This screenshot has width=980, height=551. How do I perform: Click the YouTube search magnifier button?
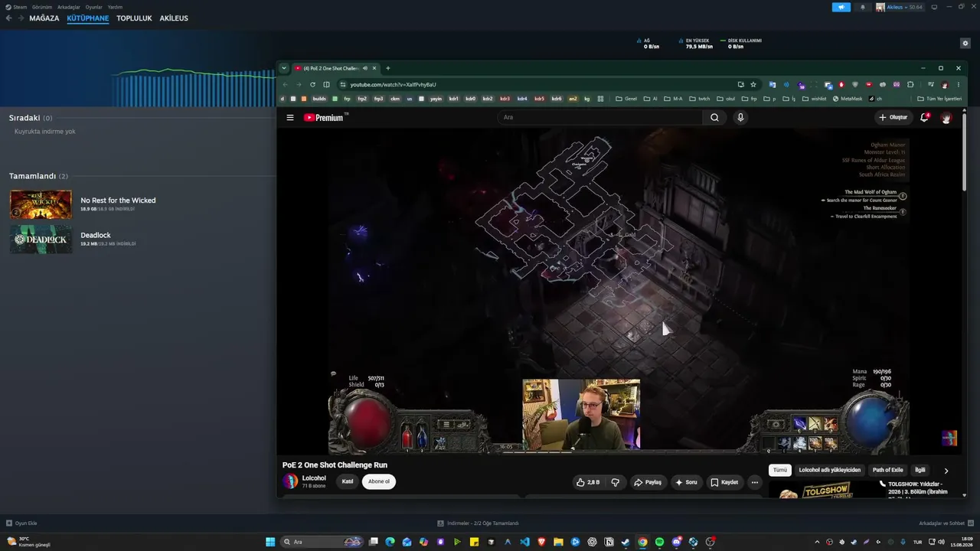714,118
